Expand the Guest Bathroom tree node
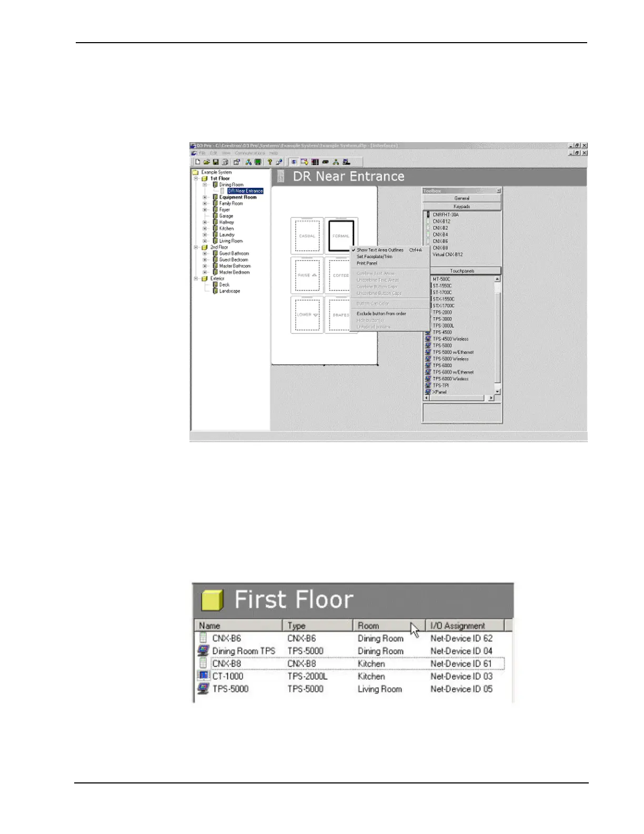Viewport: 644px width, 834px height. tap(205, 253)
